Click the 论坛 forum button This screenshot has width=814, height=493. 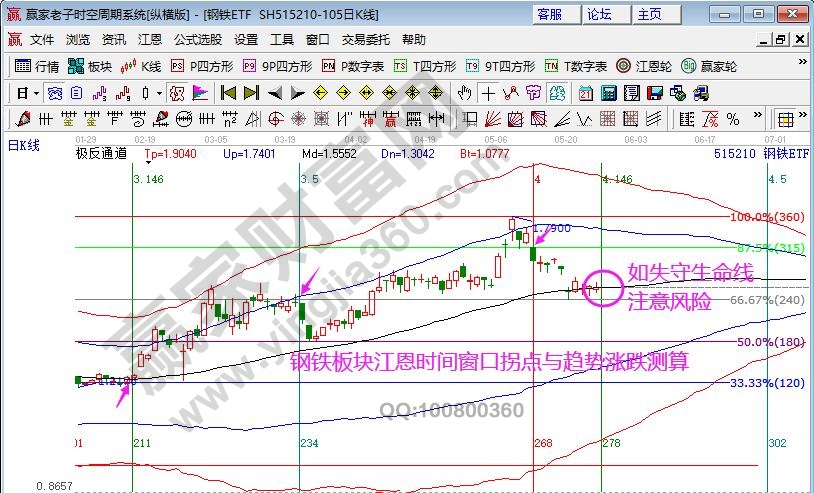[x=599, y=14]
